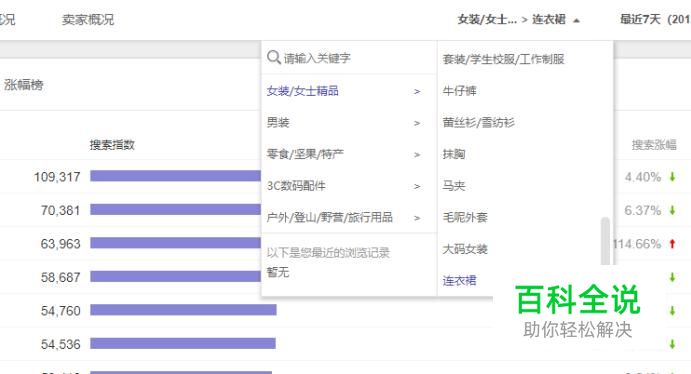Choose 大码女装 subcategory
691x374 pixels.
[x=465, y=249]
